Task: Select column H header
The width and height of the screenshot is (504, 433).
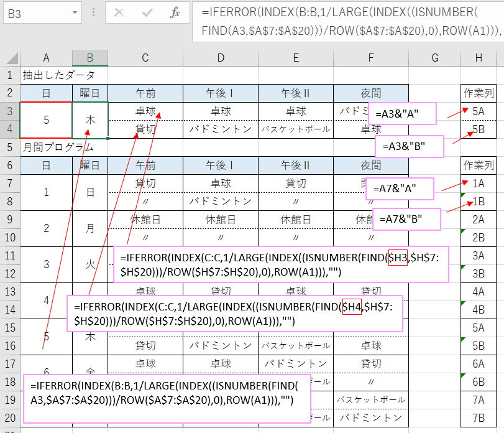Action: 479,59
